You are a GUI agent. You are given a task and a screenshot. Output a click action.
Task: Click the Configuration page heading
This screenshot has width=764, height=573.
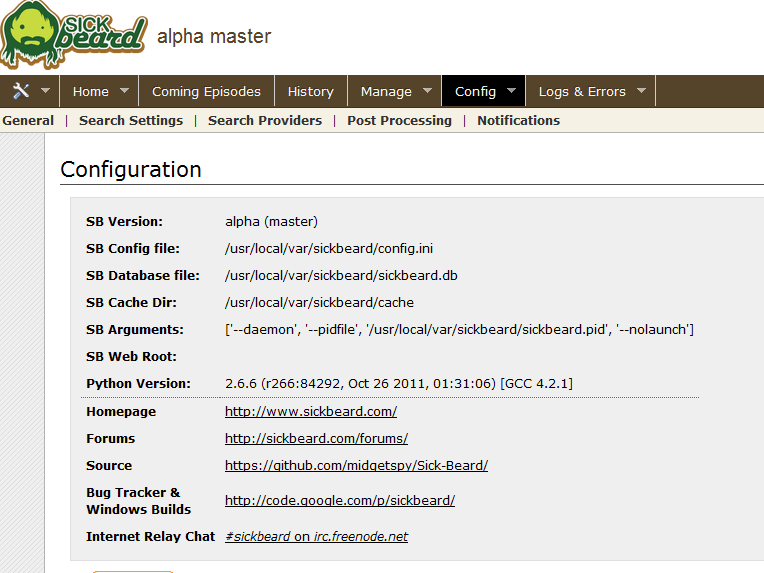click(131, 170)
